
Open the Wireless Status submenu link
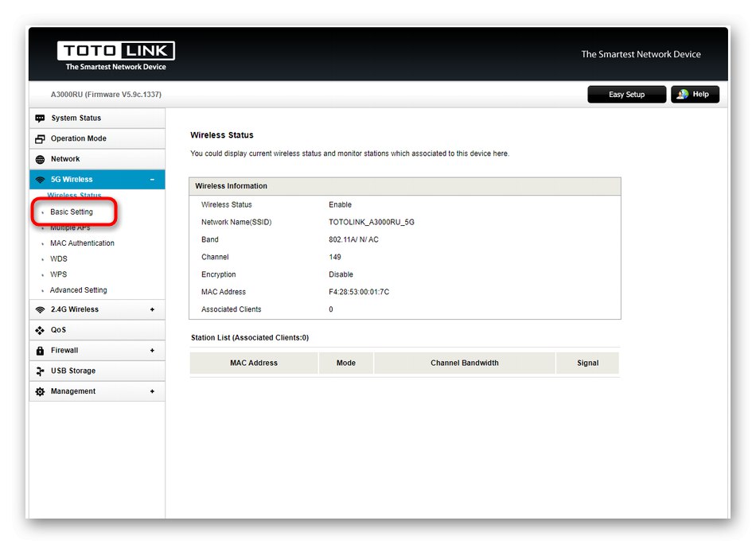click(74, 195)
